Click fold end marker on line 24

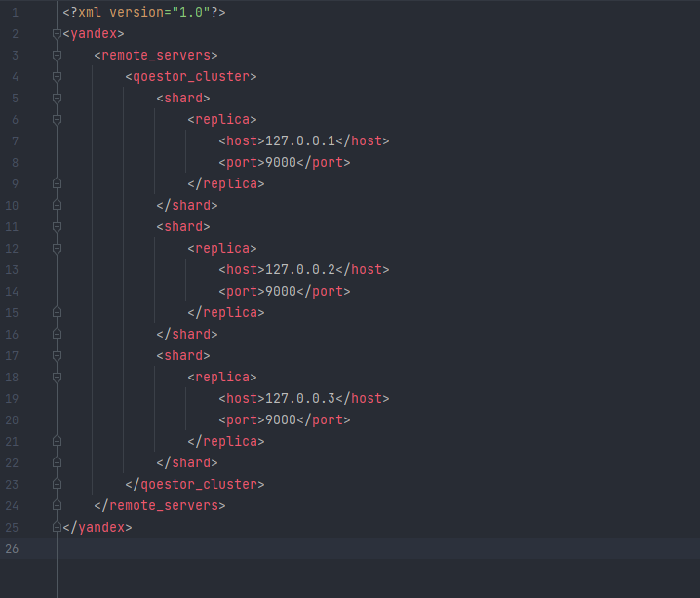tap(57, 505)
